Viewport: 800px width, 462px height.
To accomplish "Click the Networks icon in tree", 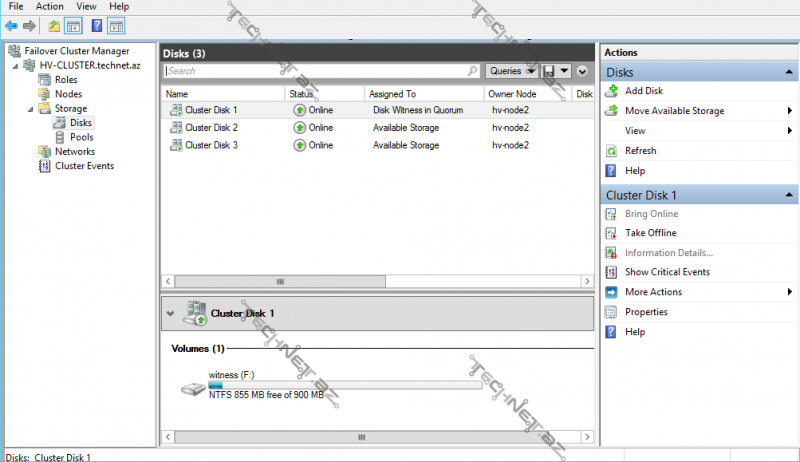I will click(x=45, y=151).
